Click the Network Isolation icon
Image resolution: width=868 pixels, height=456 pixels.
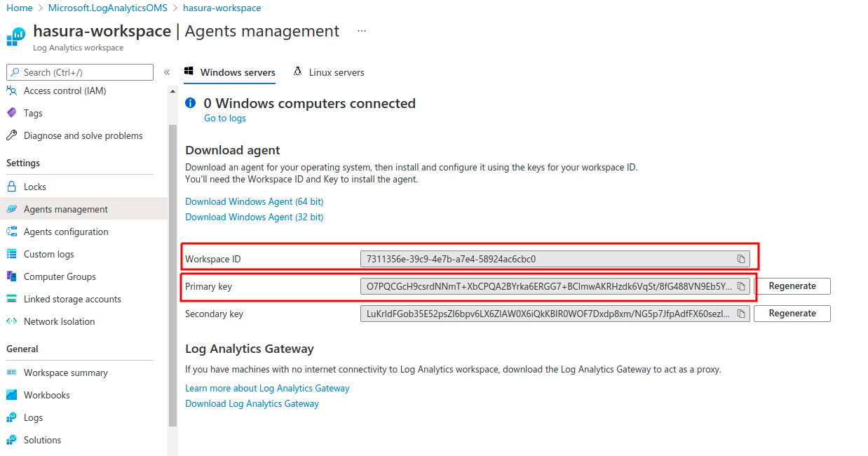(11, 321)
